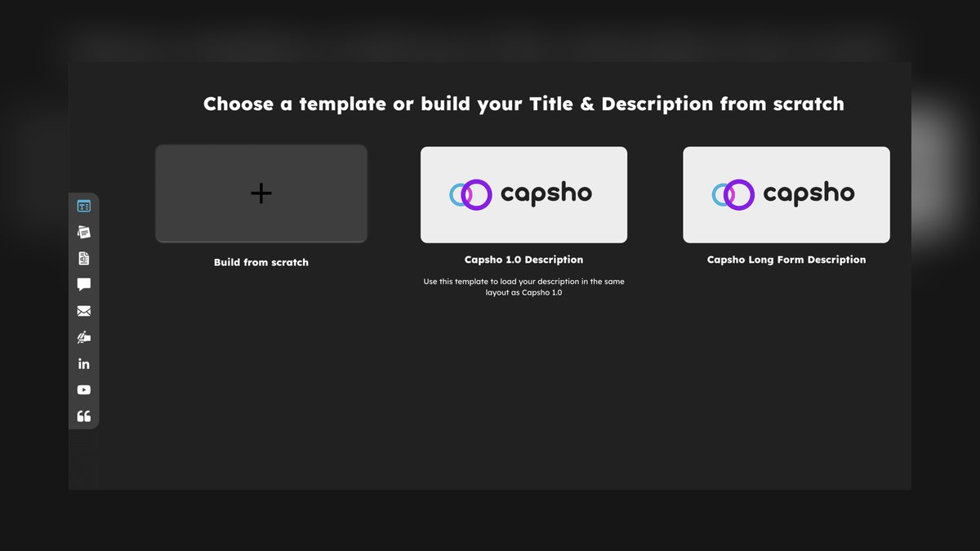Click the 'Capsho 1.0 Description' title
Screen dimensions: 980x551
[x=523, y=260]
